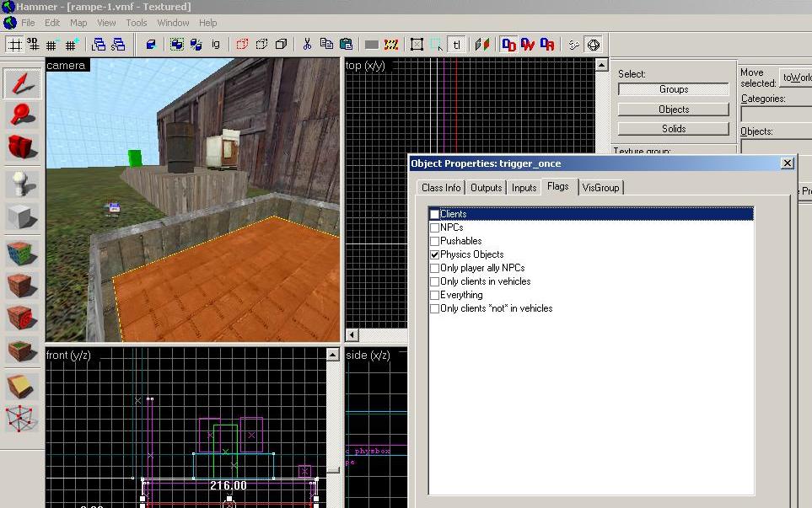812x508 pixels.
Task: Open the Tools menu
Action: [137, 23]
